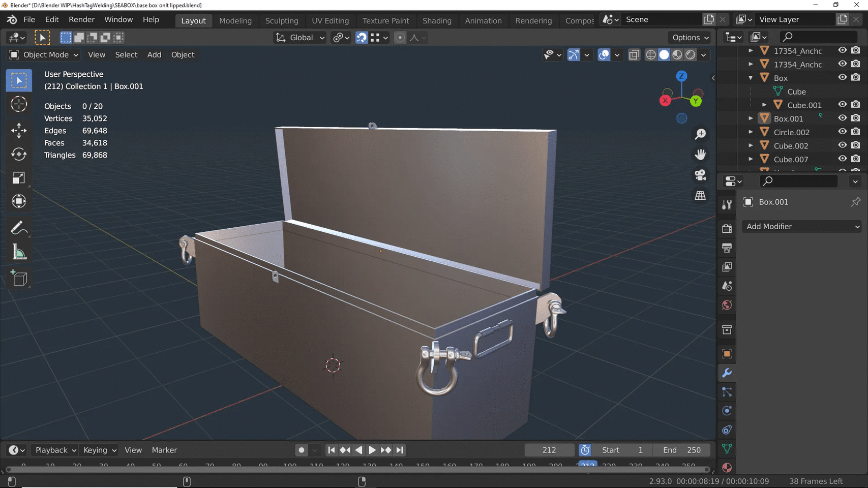Open the View Layer properties tab
The height and width of the screenshot is (488, 868).
coord(727,267)
